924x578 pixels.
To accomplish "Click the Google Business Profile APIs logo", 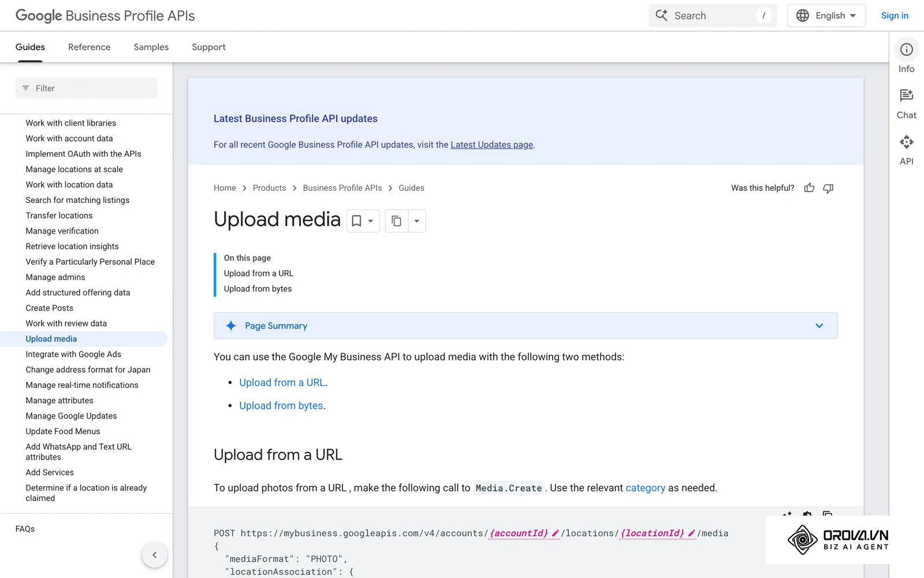I will pos(105,16).
